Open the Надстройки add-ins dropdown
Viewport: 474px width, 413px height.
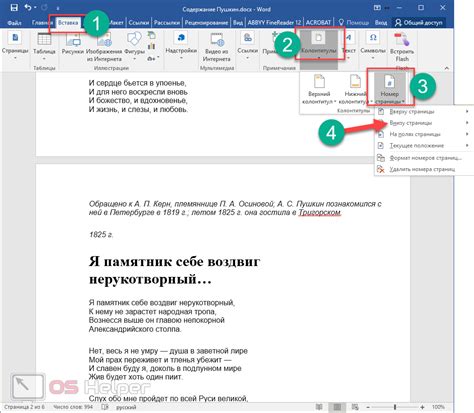click(181, 47)
